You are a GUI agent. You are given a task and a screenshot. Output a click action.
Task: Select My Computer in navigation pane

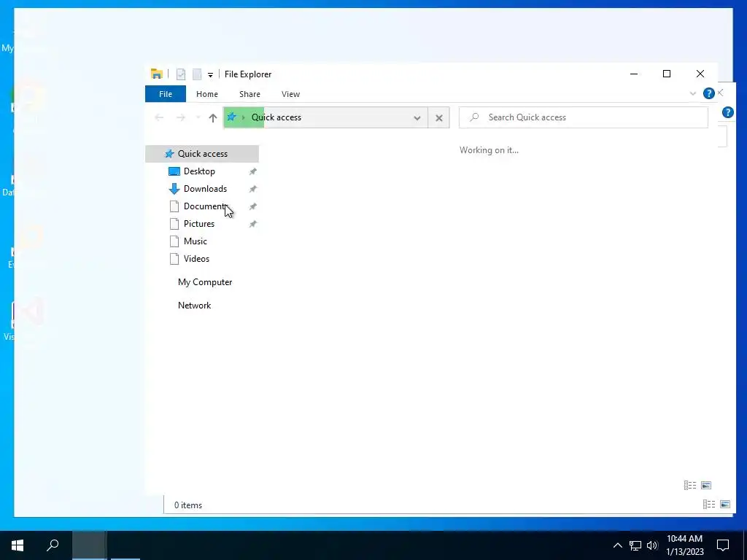(205, 282)
